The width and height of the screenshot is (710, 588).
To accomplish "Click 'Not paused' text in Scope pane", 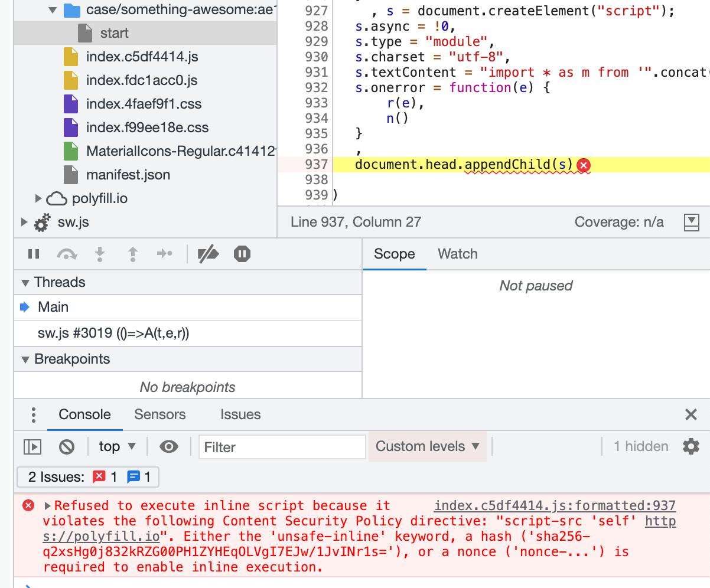I will click(536, 286).
